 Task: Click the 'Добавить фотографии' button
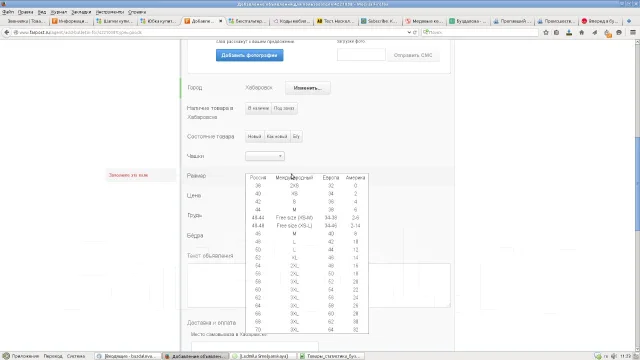249,55
